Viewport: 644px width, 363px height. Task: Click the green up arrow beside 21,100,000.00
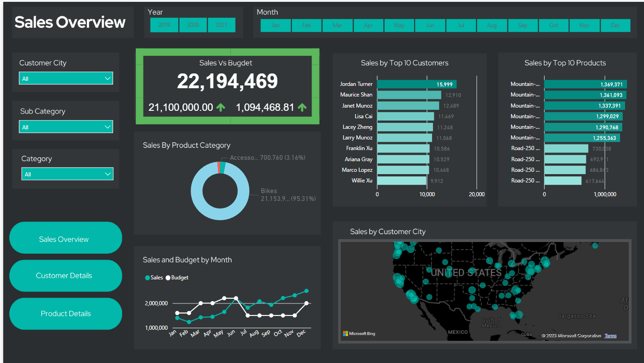[221, 108]
